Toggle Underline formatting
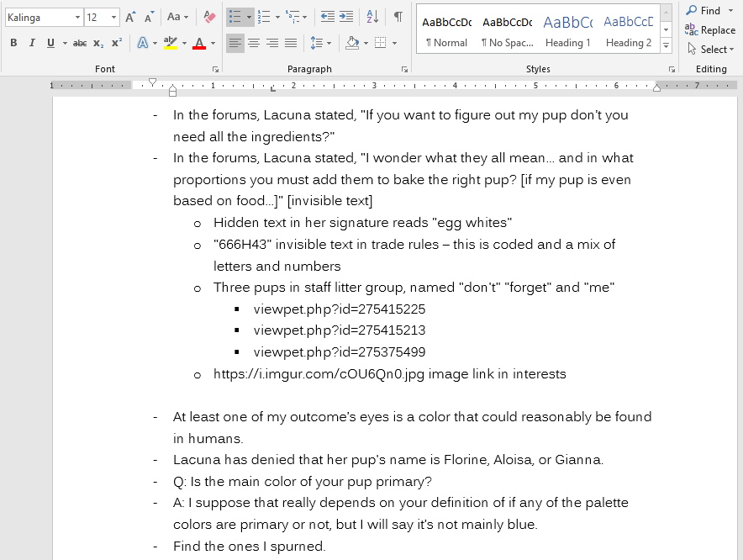Image resolution: width=743 pixels, height=560 pixels. (x=50, y=43)
